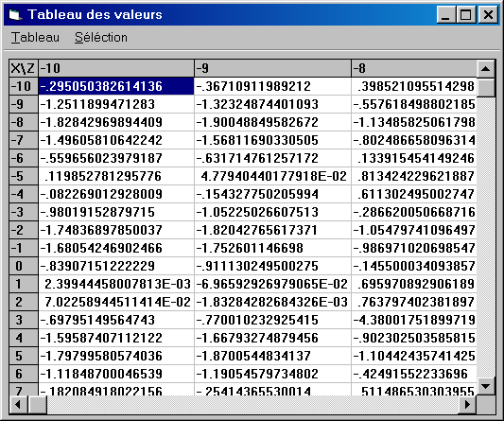The image size is (504, 421).
Task: Select the -9 column header
Action: [272, 68]
